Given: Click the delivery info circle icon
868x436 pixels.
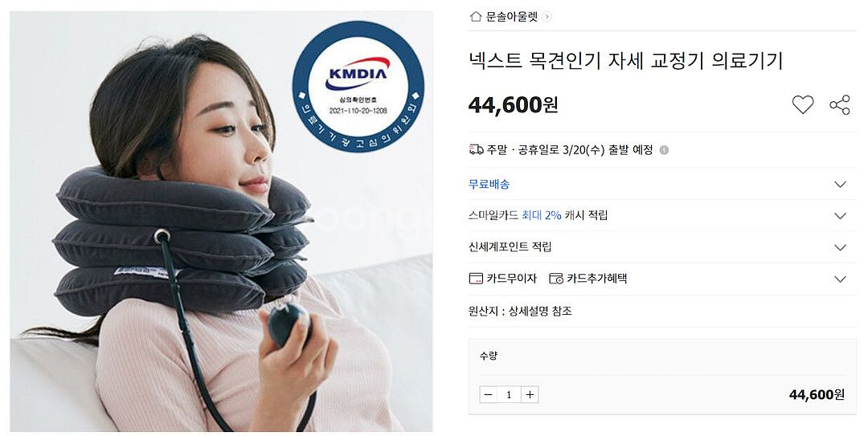Looking at the screenshot, I should coord(665,150).
